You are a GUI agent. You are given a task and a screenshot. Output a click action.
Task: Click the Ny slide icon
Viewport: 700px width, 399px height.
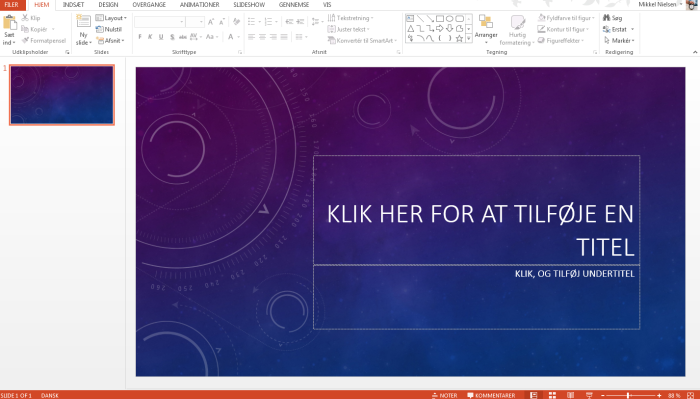[83, 22]
